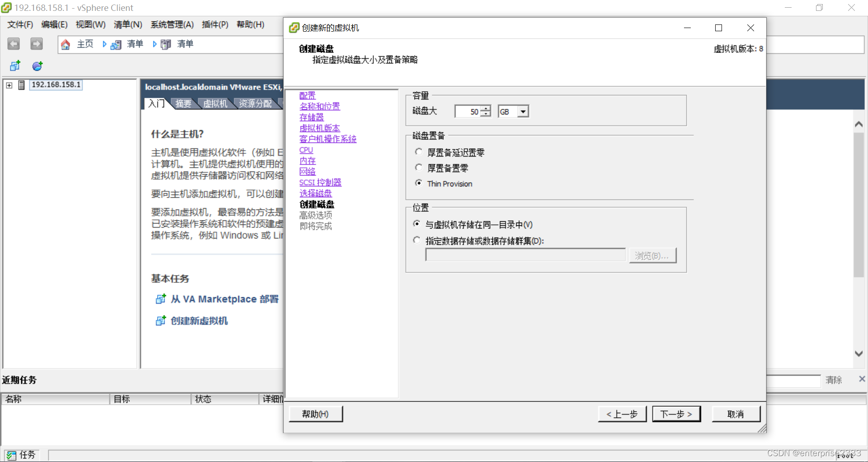
Task: Click the first 清单 inventory icon in the breadcrumb
Action: 116,44
